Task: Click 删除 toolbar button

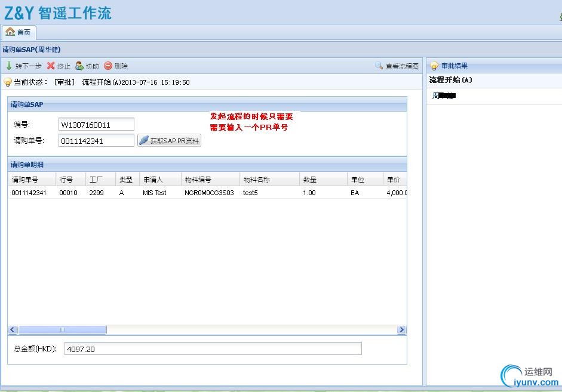Action: [x=116, y=66]
